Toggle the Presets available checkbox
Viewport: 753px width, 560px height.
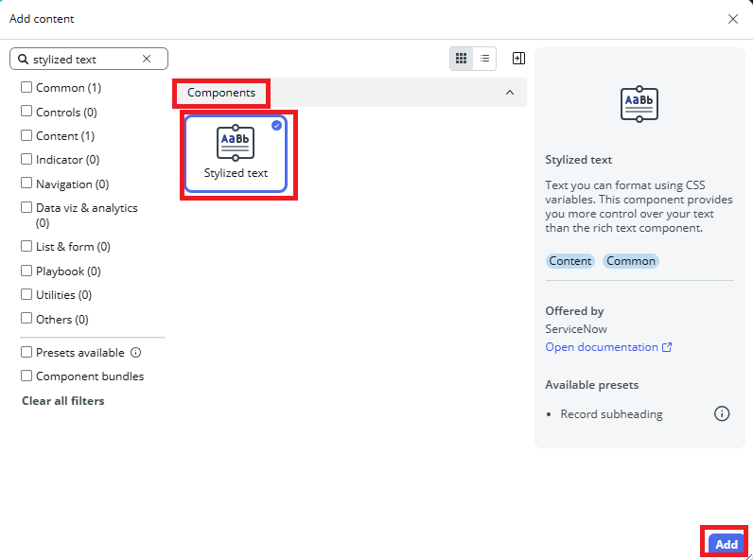coord(26,353)
